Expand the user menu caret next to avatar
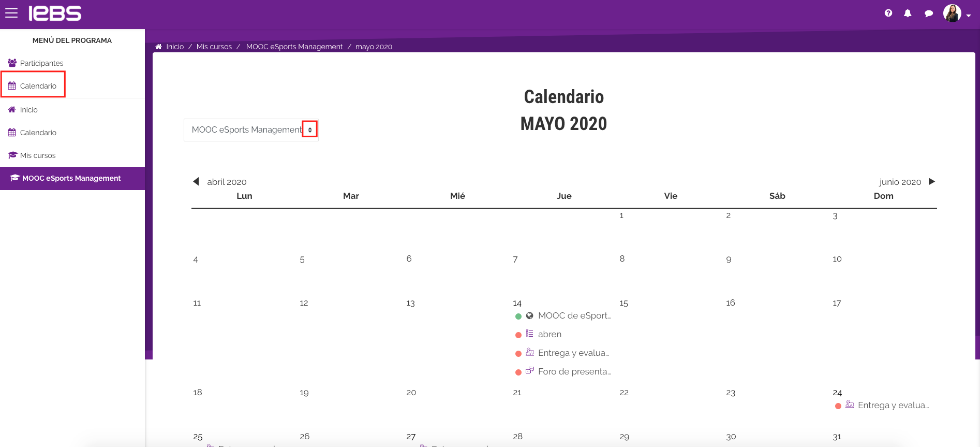Viewport: 980px width, 447px height. [969, 16]
